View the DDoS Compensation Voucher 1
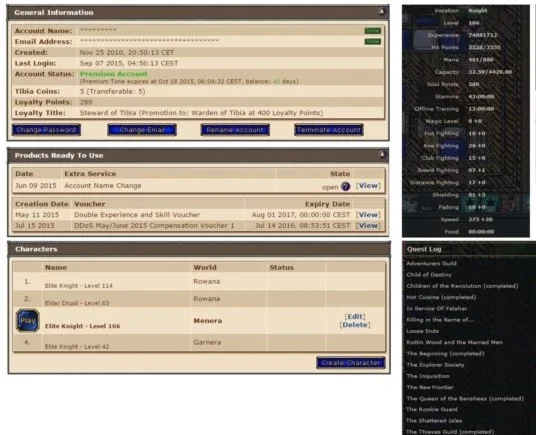The height and width of the screenshot is (435, 536). pos(368,226)
